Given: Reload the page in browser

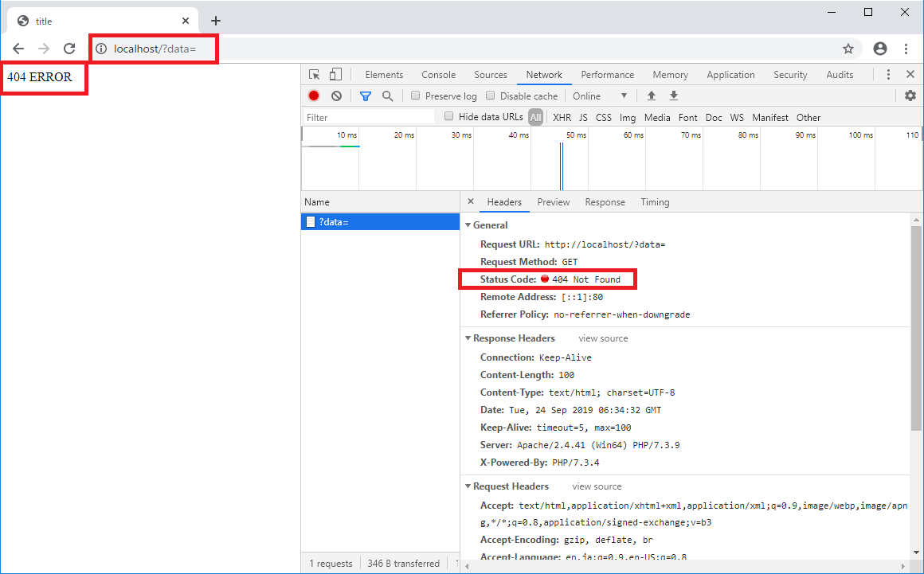Looking at the screenshot, I should (x=69, y=49).
